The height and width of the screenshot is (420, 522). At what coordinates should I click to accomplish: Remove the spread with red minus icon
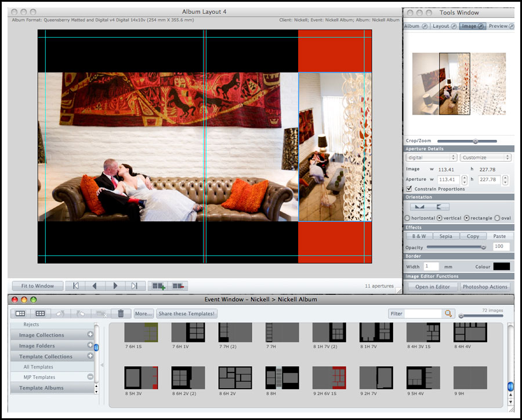(177, 286)
